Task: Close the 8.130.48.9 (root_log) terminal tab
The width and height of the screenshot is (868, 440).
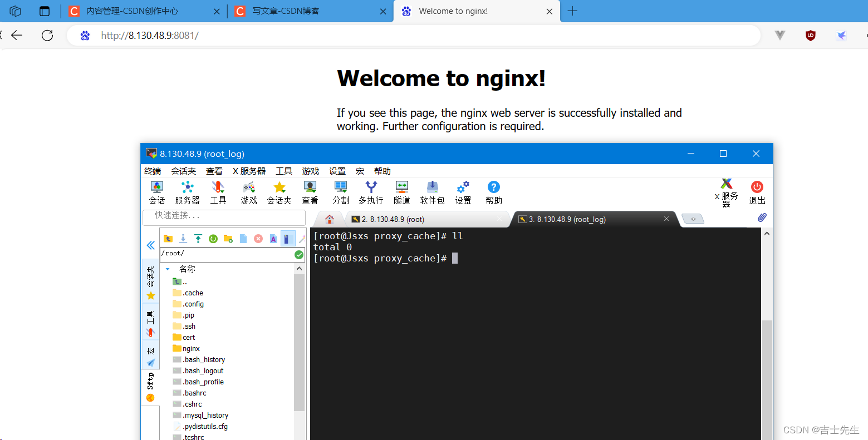Action: 666,219
